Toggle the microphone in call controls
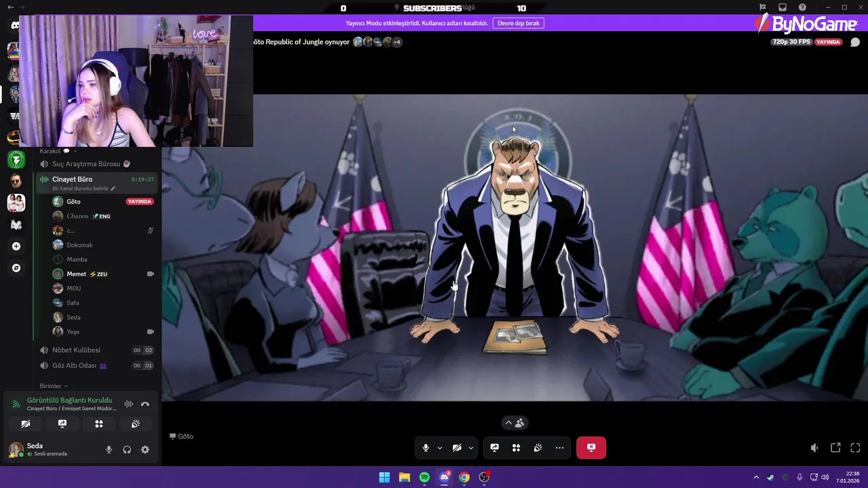868x488 pixels. [426, 448]
